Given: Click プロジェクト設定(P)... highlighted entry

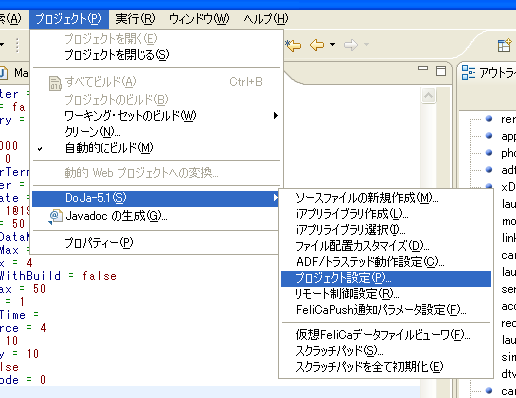Looking at the screenshot, I should pyautogui.click(x=386, y=278).
